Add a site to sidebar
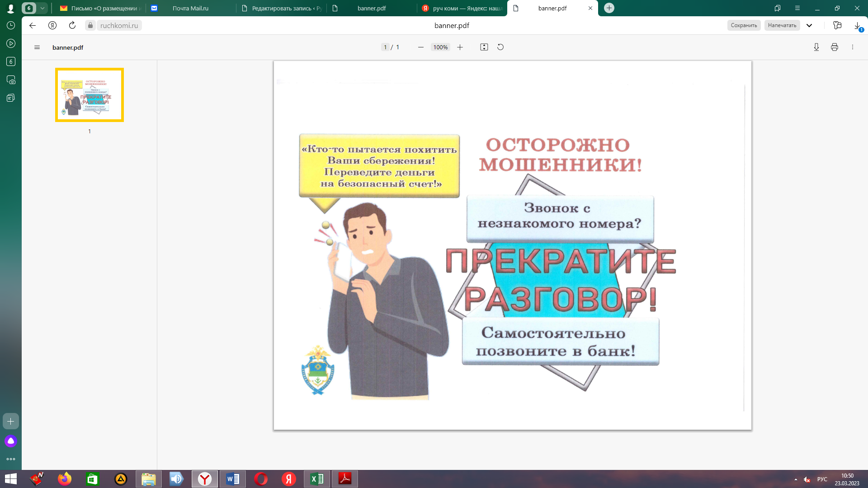Image resolution: width=868 pixels, height=488 pixels. [x=11, y=421]
